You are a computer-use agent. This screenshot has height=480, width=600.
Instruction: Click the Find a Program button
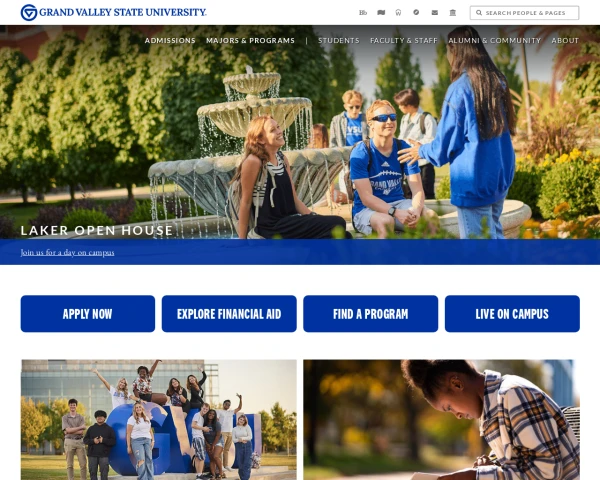pyautogui.click(x=370, y=313)
